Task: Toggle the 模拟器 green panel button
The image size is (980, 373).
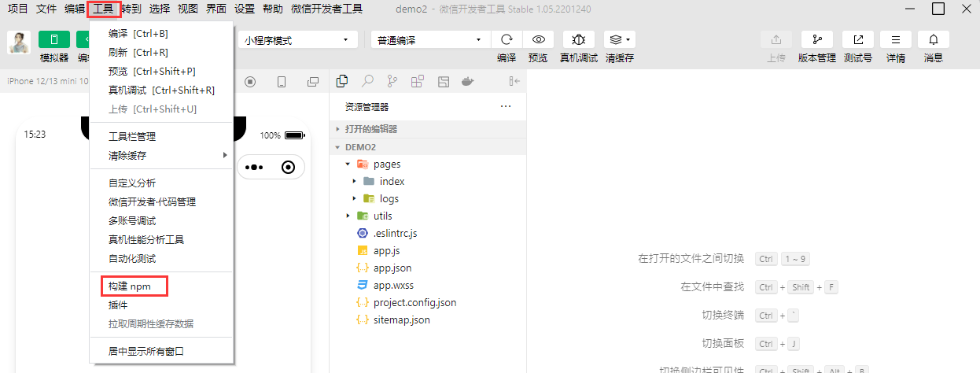Action: coord(54,39)
